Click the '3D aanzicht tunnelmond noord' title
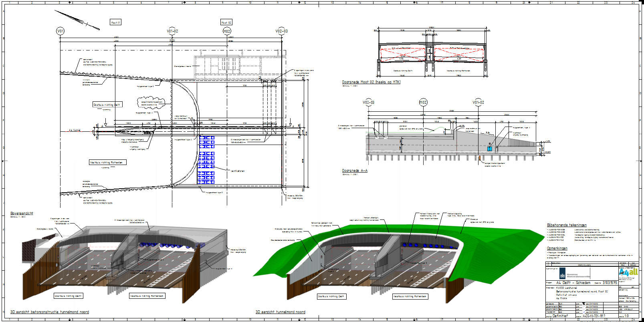 point(281,312)
